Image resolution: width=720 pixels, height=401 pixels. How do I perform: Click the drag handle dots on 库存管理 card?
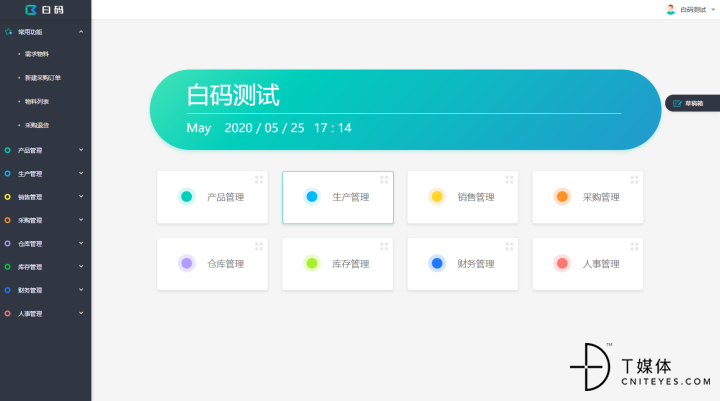384,246
